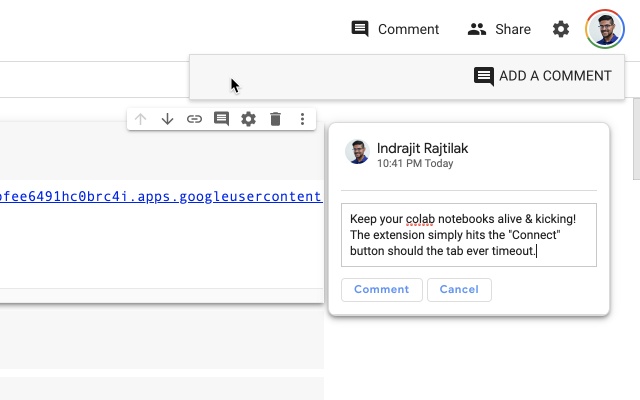Move the cell down with the down arrow
This screenshot has height=400, width=640.
pyautogui.click(x=168, y=119)
